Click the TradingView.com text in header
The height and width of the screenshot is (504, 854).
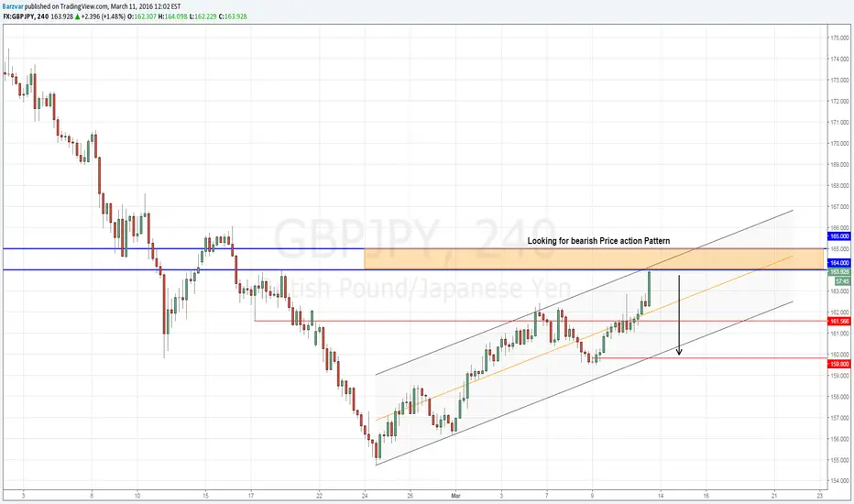pos(85,6)
